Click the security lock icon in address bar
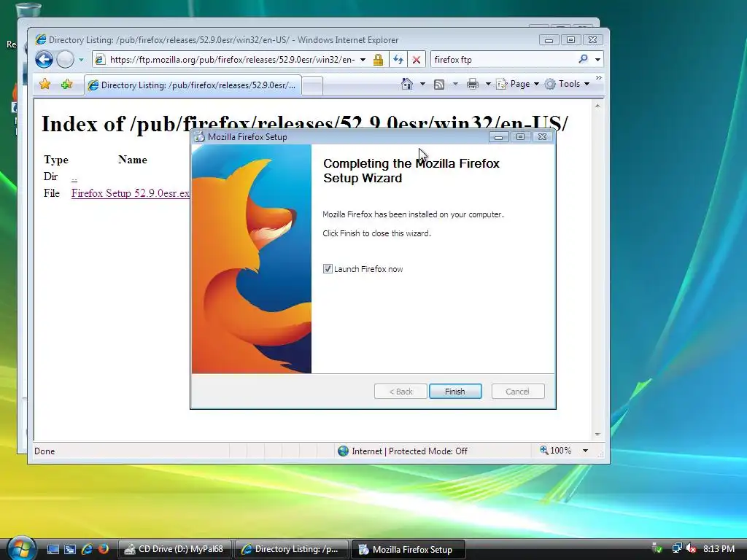 coord(378,60)
